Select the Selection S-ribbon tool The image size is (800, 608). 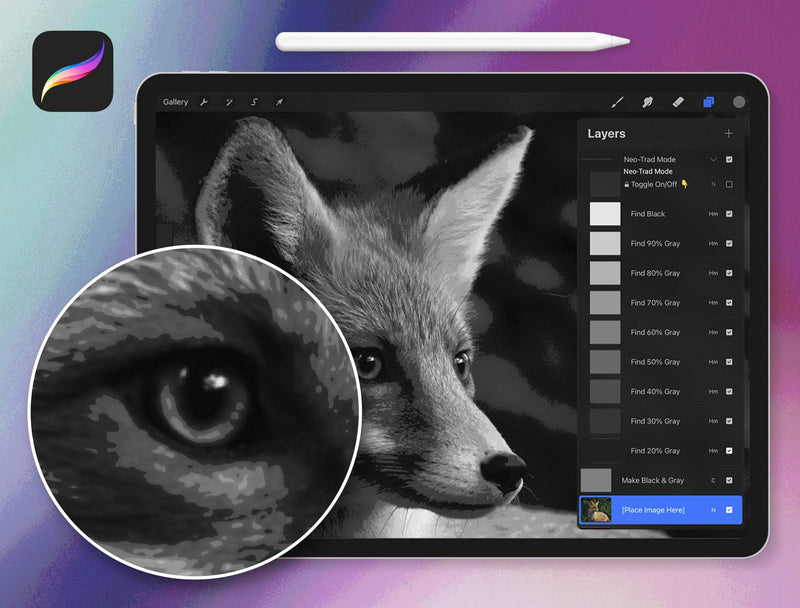click(x=254, y=102)
